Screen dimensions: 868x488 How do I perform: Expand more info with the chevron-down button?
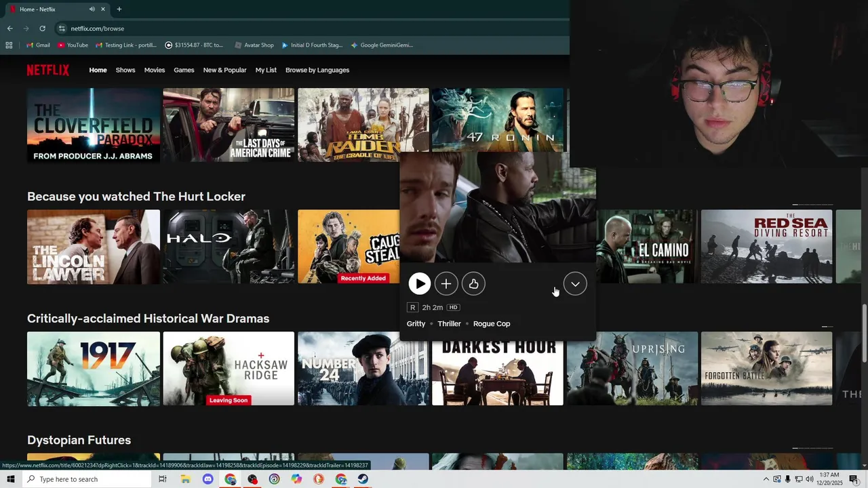pos(575,284)
